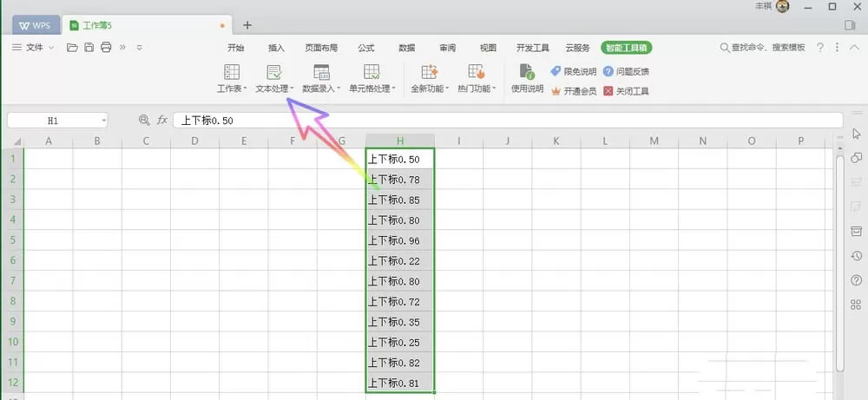Open the 全新功能 icon
This screenshot has height=400, width=868.
pyautogui.click(x=430, y=72)
